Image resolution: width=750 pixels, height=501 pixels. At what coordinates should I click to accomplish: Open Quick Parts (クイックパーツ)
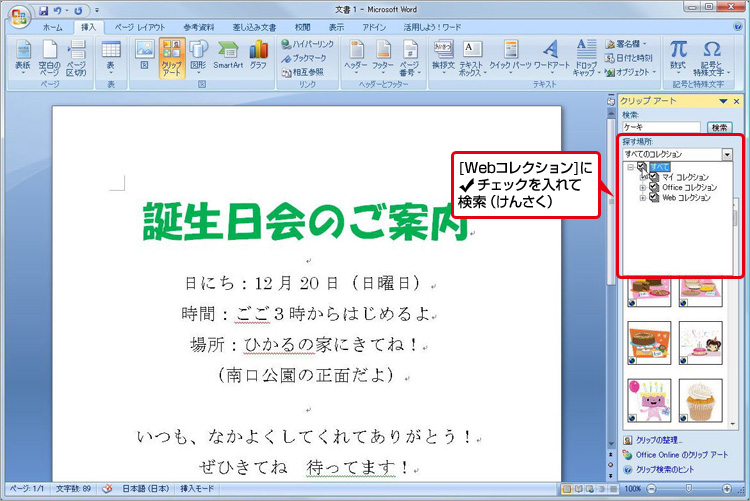tap(511, 58)
